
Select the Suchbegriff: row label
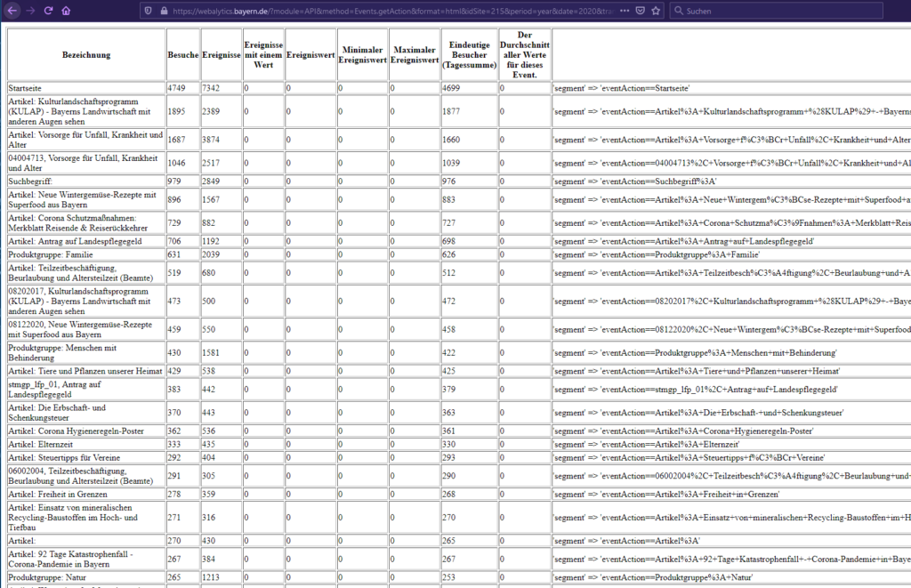point(30,181)
